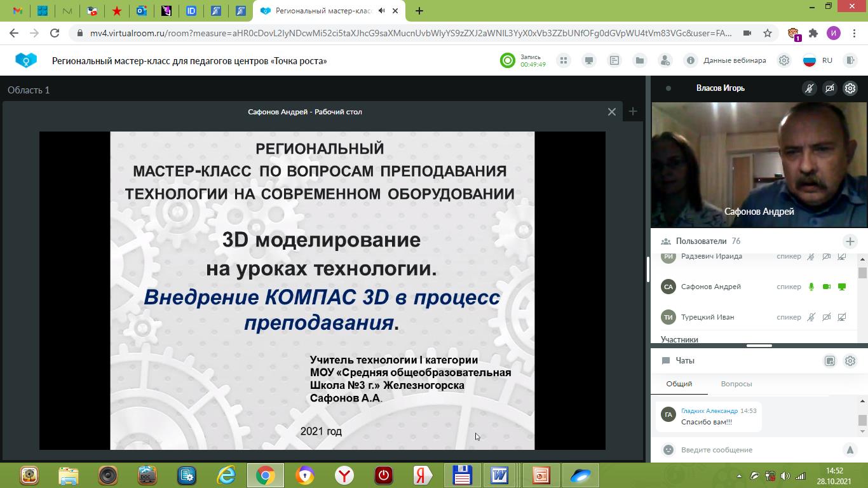Bookmark page with star icon
This screenshot has width=868, height=488.
tap(768, 33)
